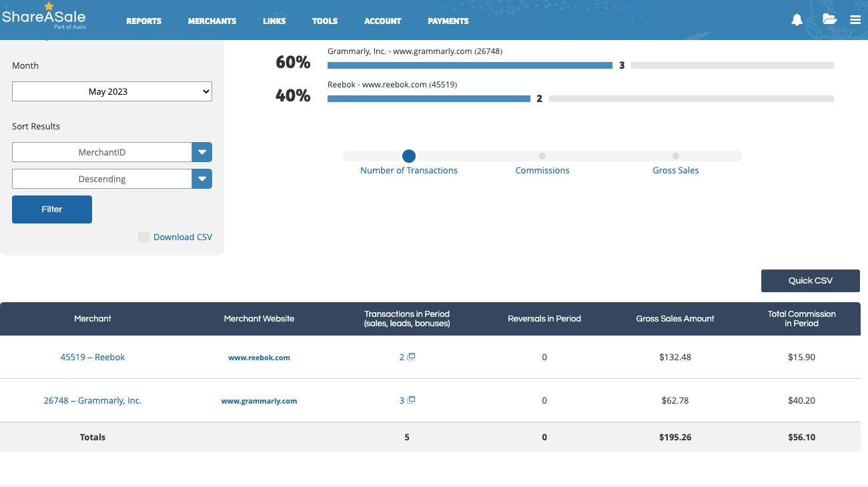Click the Commissions label
This screenshot has height=487, width=868.
coord(542,171)
